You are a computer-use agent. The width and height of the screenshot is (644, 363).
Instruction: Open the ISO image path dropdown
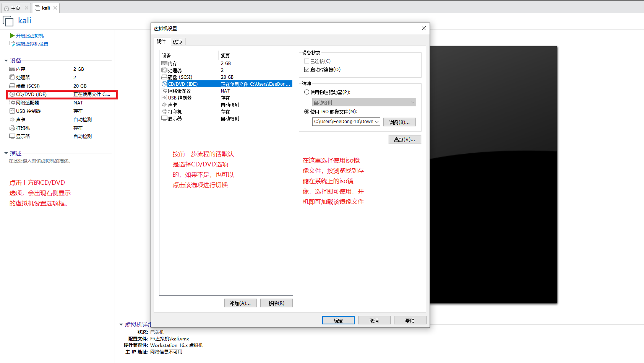pos(376,122)
